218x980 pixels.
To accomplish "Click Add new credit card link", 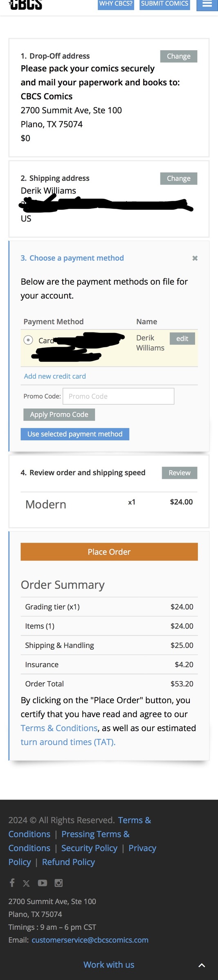I will (x=55, y=376).
